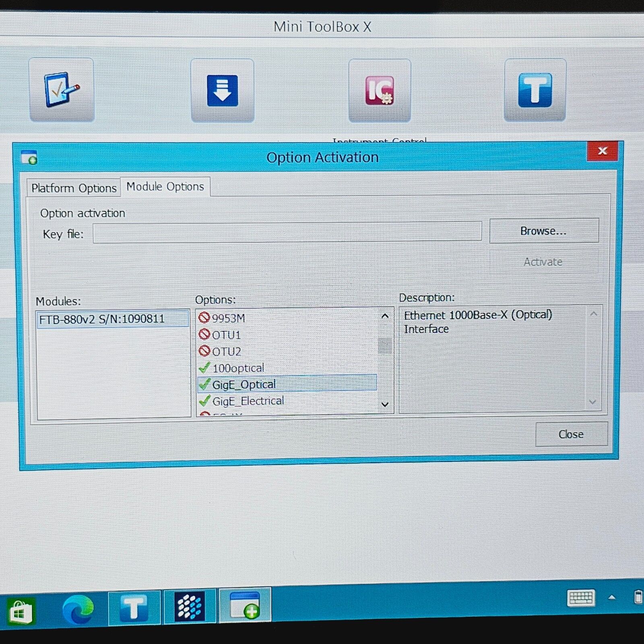Open Microsoft Edge from the taskbar
This screenshot has width=644, height=644.
tap(78, 609)
